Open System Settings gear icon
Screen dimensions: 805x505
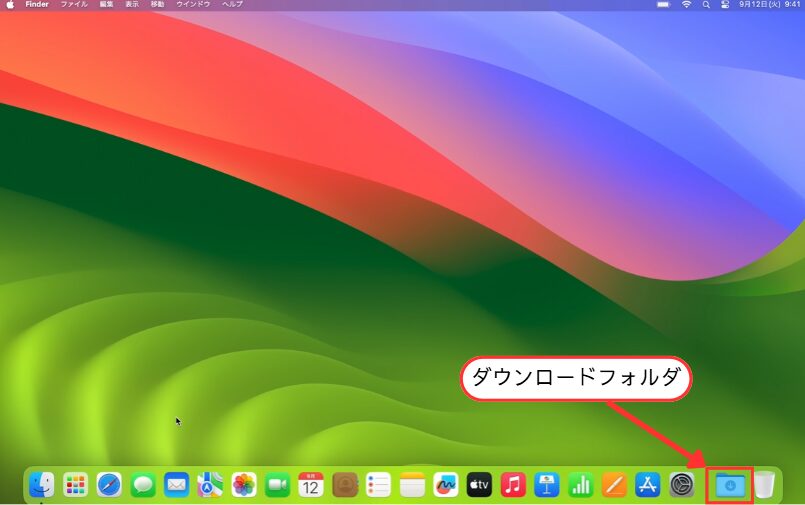(x=681, y=485)
